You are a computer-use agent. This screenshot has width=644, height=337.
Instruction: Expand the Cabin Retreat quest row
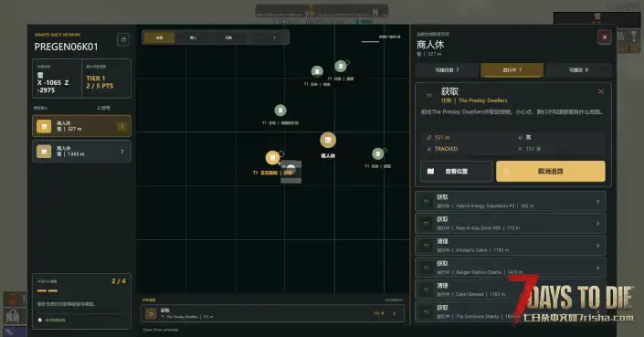click(511, 290)
